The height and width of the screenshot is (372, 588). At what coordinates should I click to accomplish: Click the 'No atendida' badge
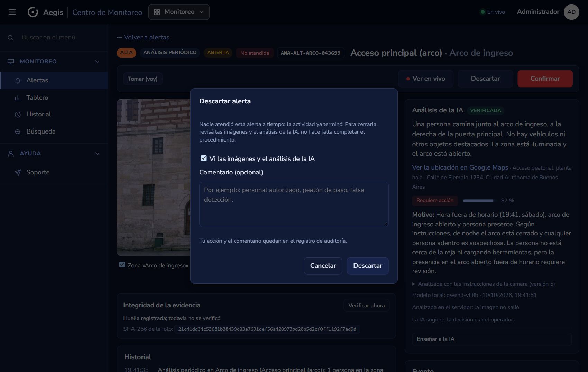pos(255,53)
